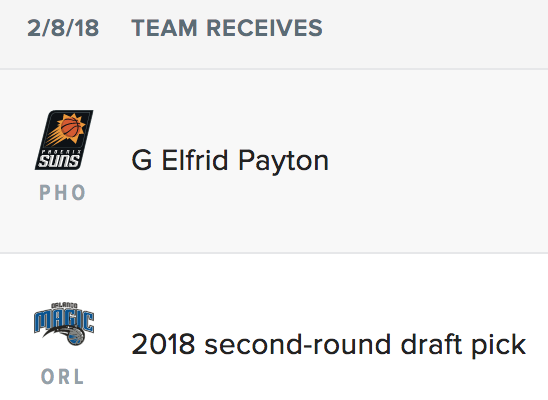Click the words draft pick in Orlando row
Viewport: 548px width, 400px height.
[463, 345]
